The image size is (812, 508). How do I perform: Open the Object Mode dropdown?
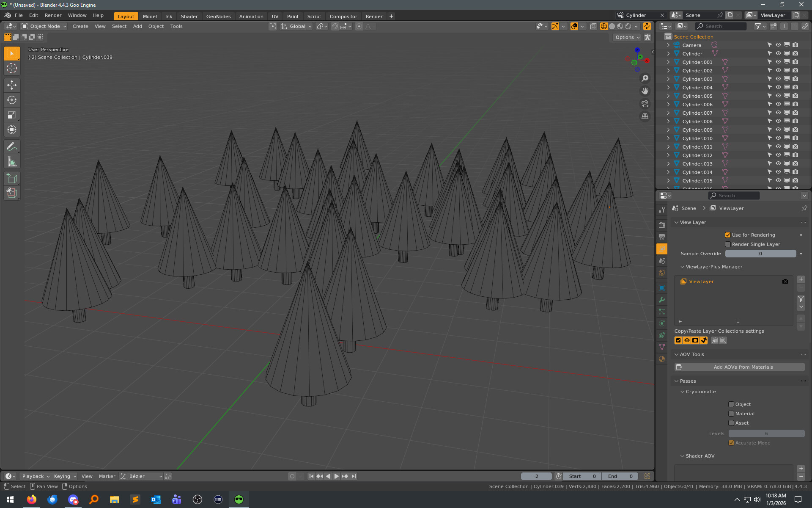[44, 26]
